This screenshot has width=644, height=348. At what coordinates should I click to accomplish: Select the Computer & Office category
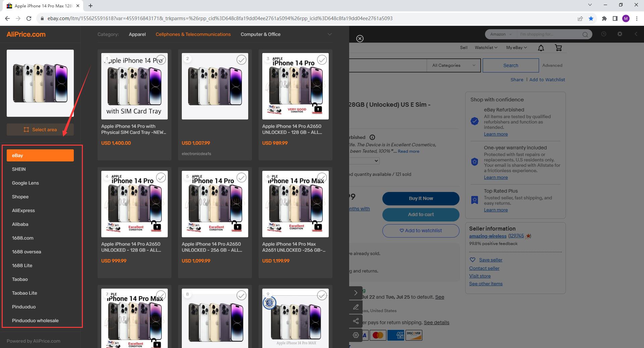pyautogui.click(x=261, y=34)
